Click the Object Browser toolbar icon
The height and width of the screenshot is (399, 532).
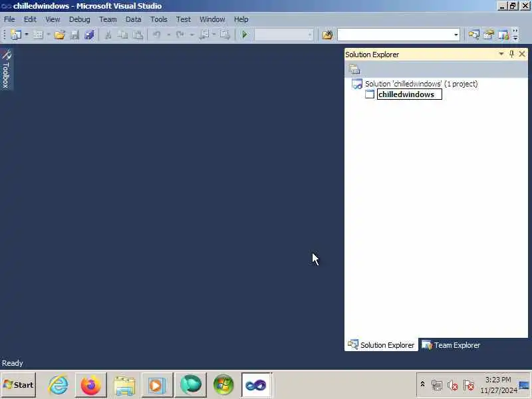(503, 35)
